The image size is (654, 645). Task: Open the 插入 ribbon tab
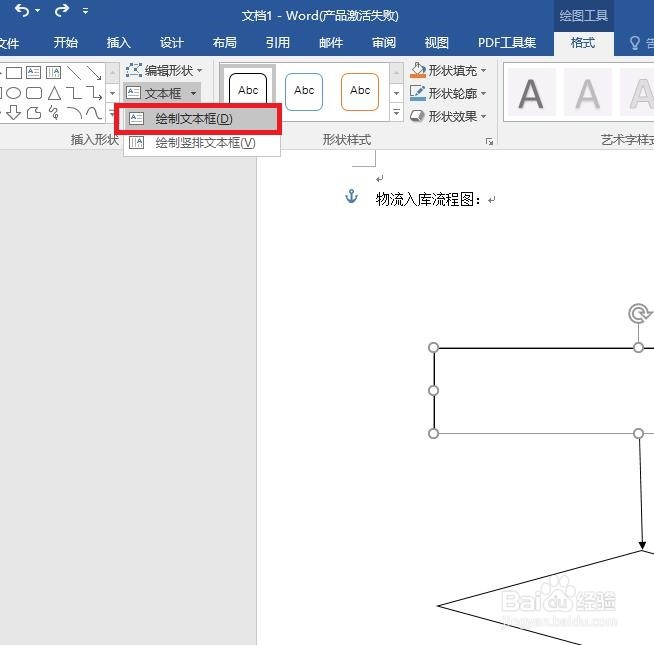[x=119, y=43]
